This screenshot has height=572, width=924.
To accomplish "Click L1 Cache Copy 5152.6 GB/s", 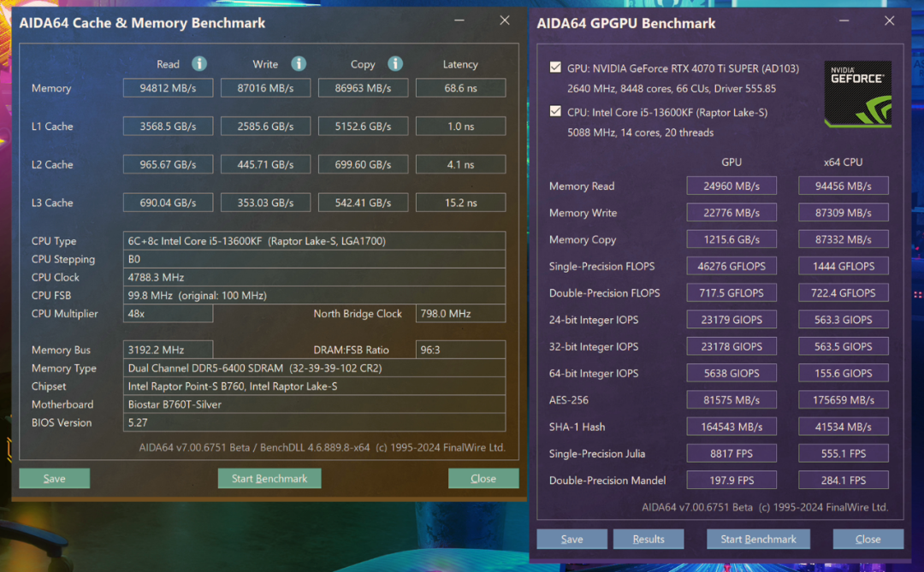I will pos(363,126).
